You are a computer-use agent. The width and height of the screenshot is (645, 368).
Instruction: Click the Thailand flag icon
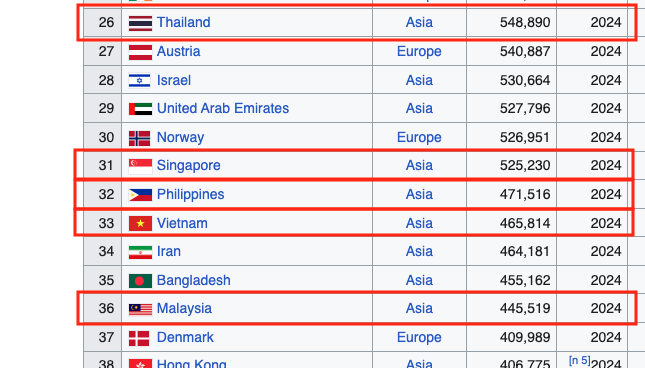pos(140,23)
